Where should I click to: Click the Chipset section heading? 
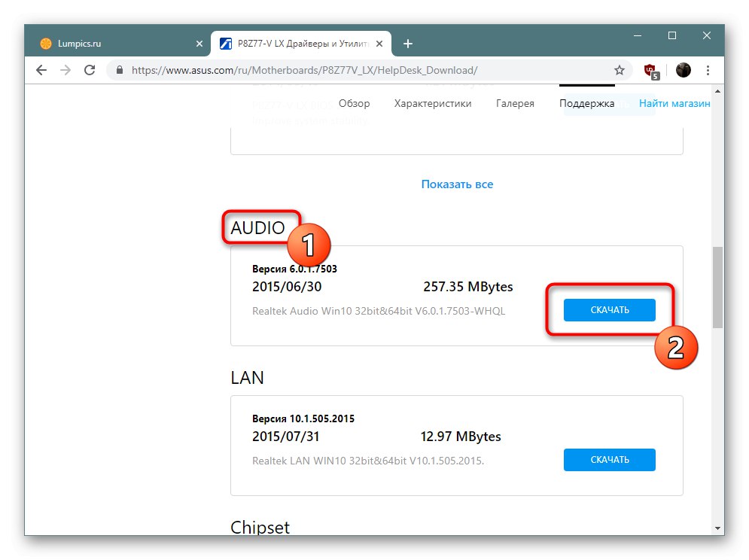pyautogui.click(x=260, y=527)
